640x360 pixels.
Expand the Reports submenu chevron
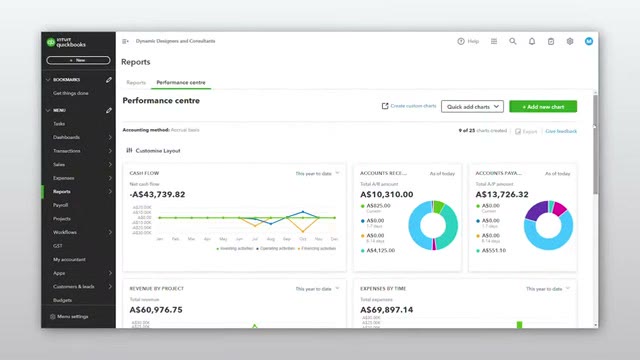click(x=110, y=192)
